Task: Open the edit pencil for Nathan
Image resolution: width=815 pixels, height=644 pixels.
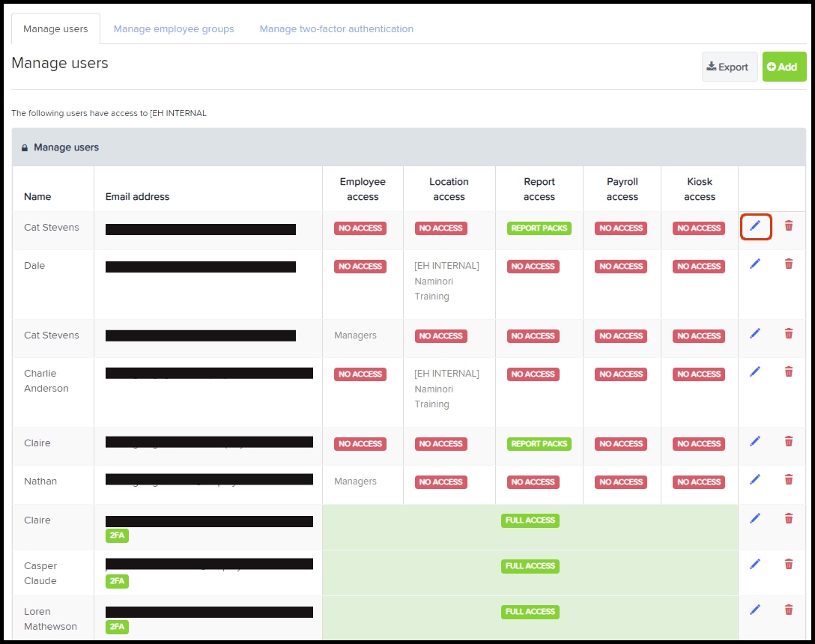Action: [755, 479]
